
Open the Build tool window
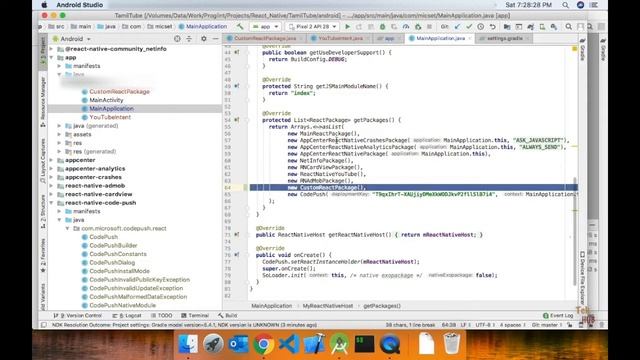(x=227, y=316)
